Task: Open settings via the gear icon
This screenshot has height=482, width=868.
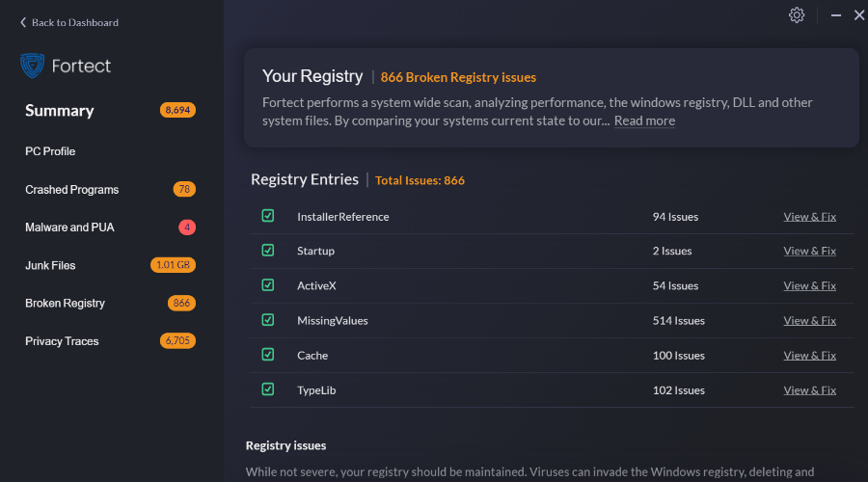Action: click(796, 14)
